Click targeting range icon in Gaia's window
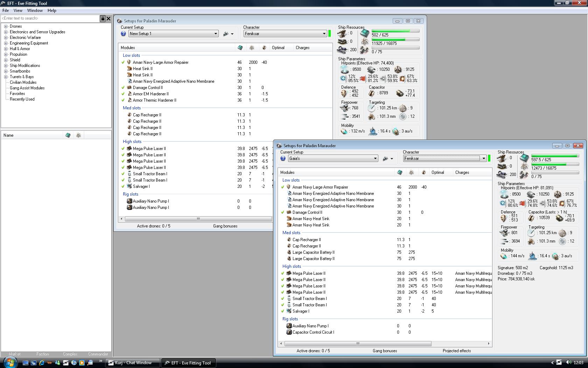The image size is (588, 368). pos(531,233)
